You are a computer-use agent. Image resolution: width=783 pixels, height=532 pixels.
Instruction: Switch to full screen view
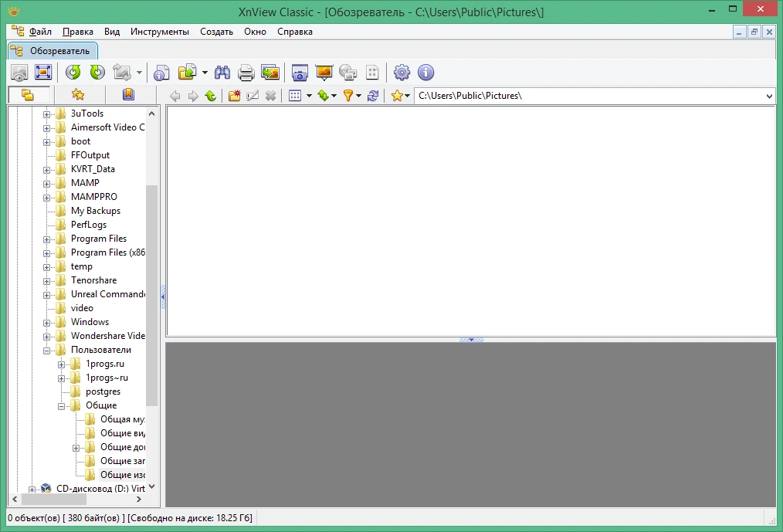[43, 73]
